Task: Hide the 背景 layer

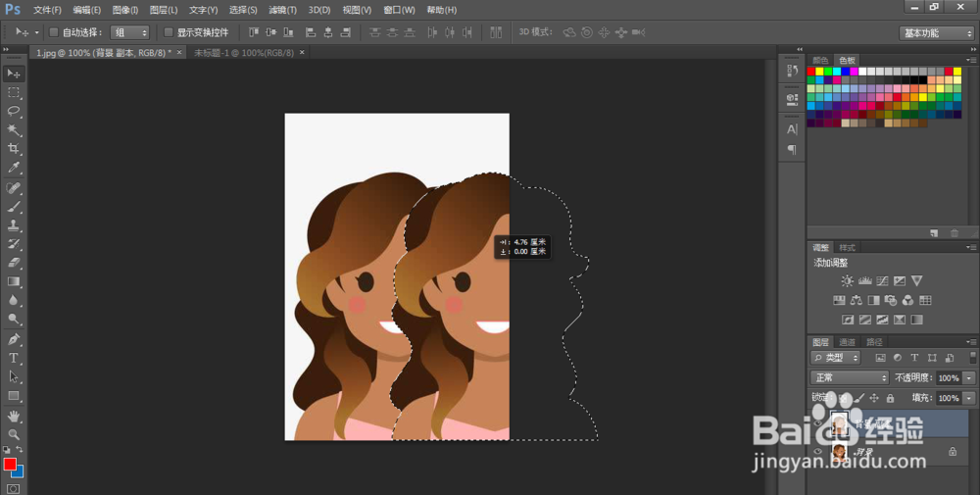Action: (817, 451)
